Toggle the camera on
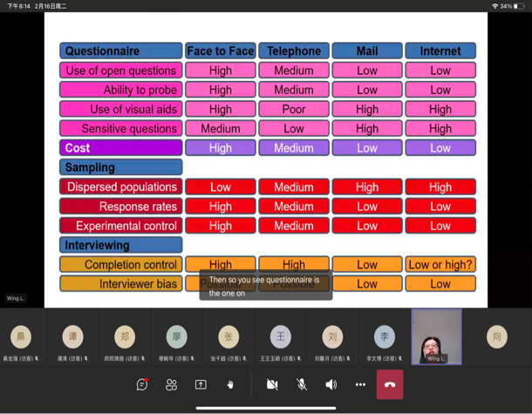Viewport: 532px width, 414px height. (x=272, y=384)
